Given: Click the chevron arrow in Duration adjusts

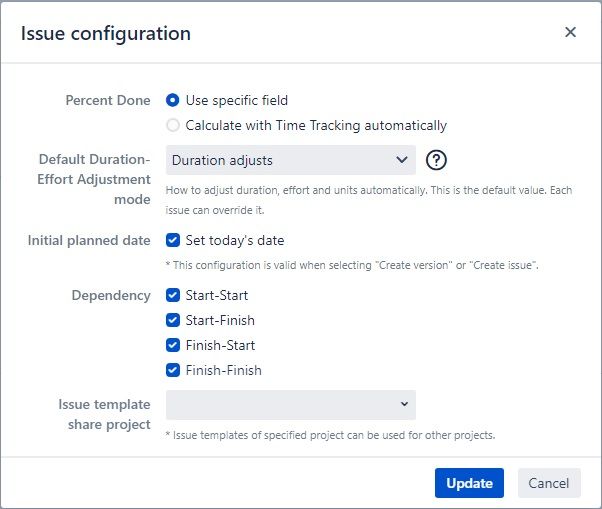Looking at the screenshot, I should (402, 159).
